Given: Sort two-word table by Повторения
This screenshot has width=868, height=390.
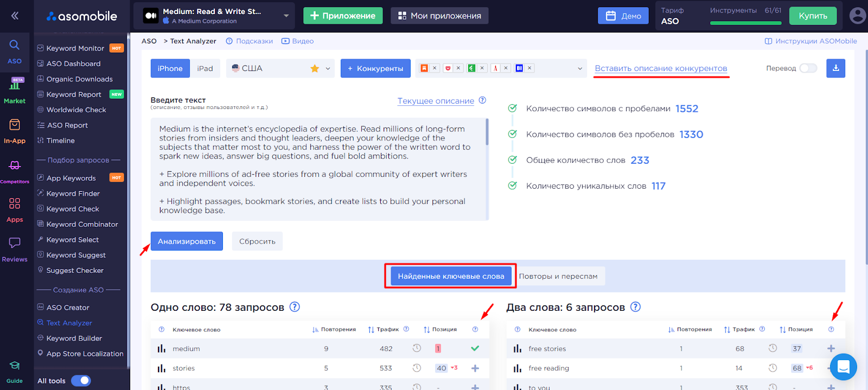Looking at the screenshot, I should (x=690, y=329).
